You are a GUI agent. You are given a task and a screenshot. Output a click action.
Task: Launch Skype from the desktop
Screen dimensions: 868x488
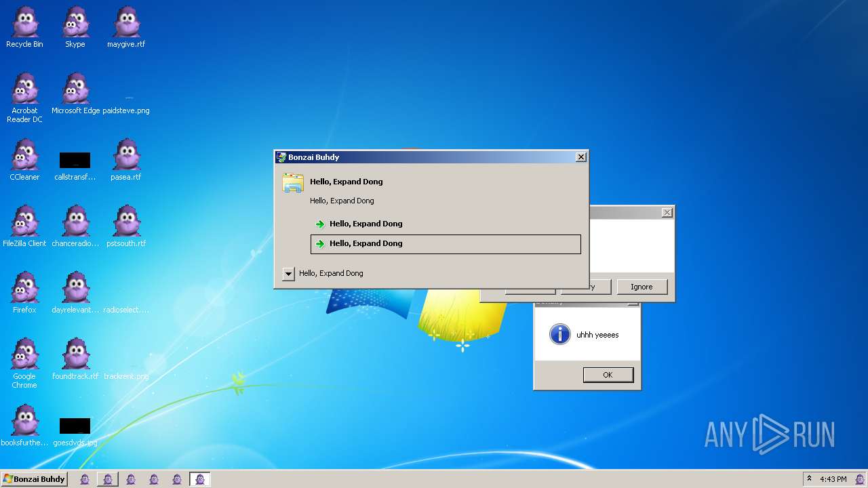coord(75,28)
